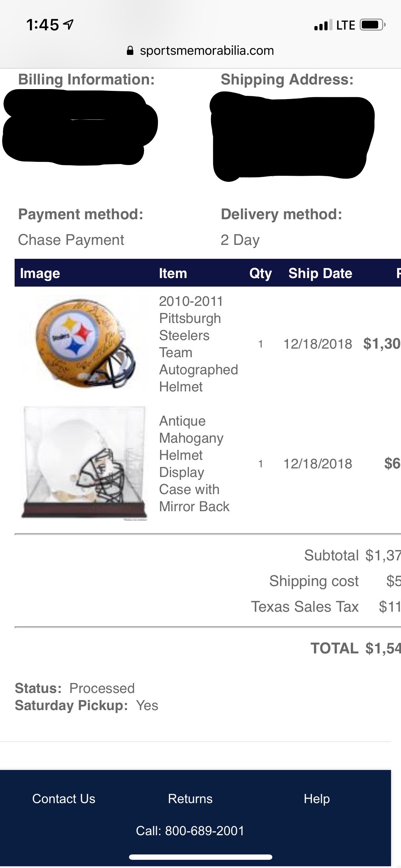Tap the Item column header
This screenshot has width=401, height=868.
[173, 273]
